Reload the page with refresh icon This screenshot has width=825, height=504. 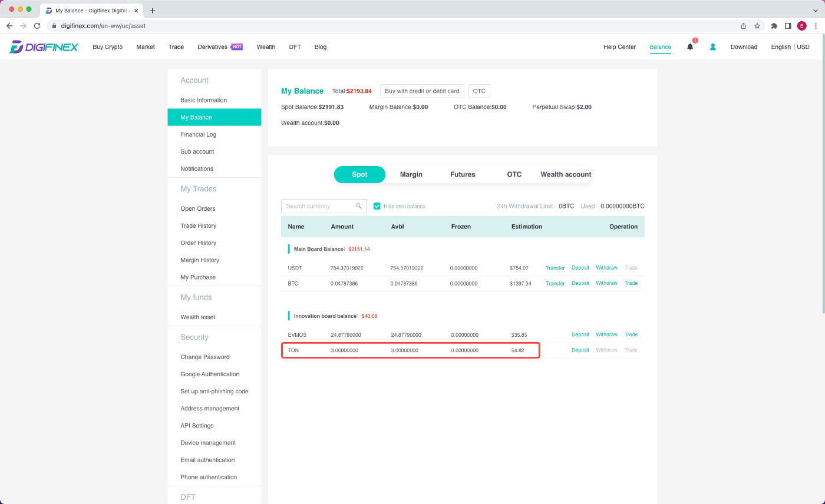pyautogui.click(x=37, y=26)
